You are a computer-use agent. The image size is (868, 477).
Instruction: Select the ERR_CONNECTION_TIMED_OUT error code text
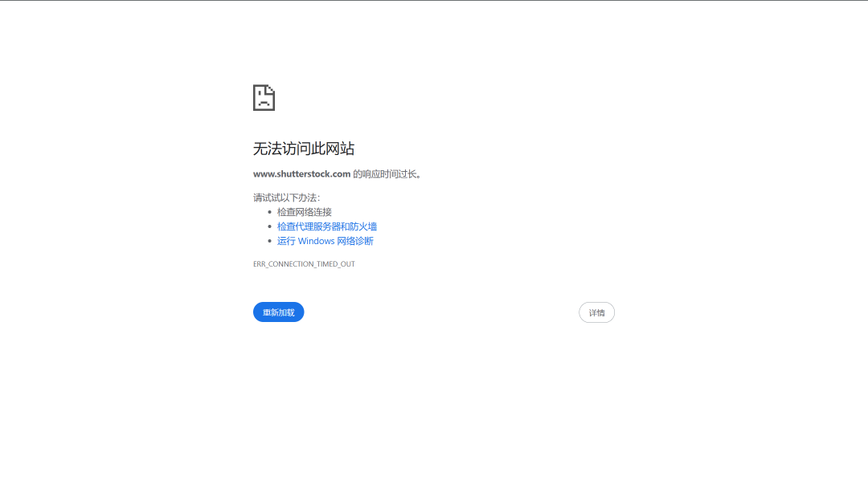click(x=304, y=264)
